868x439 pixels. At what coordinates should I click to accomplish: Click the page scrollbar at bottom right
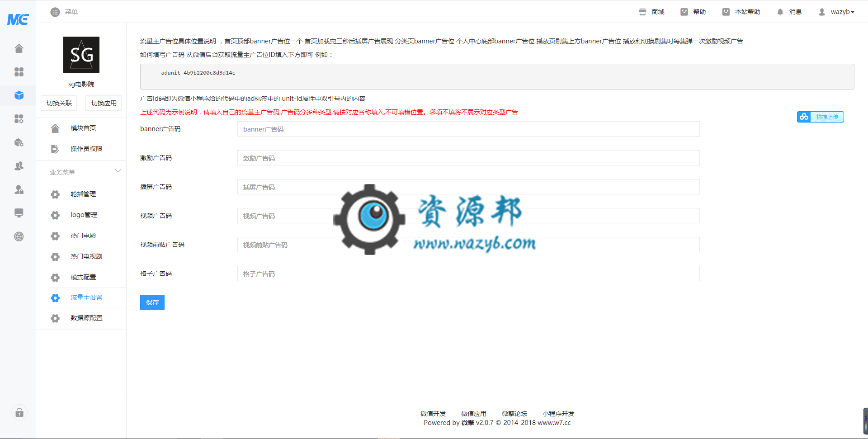[x=865, y=421]
